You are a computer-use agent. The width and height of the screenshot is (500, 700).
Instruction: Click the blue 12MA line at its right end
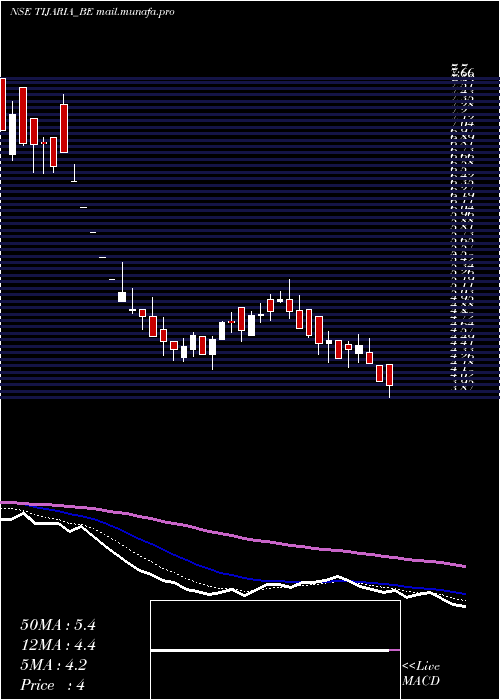click(x=464, y=594)
